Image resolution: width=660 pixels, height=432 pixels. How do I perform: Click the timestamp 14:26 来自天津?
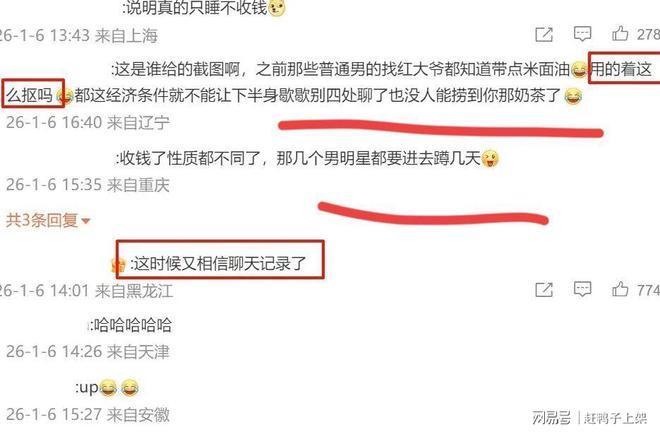coord(88,352)
